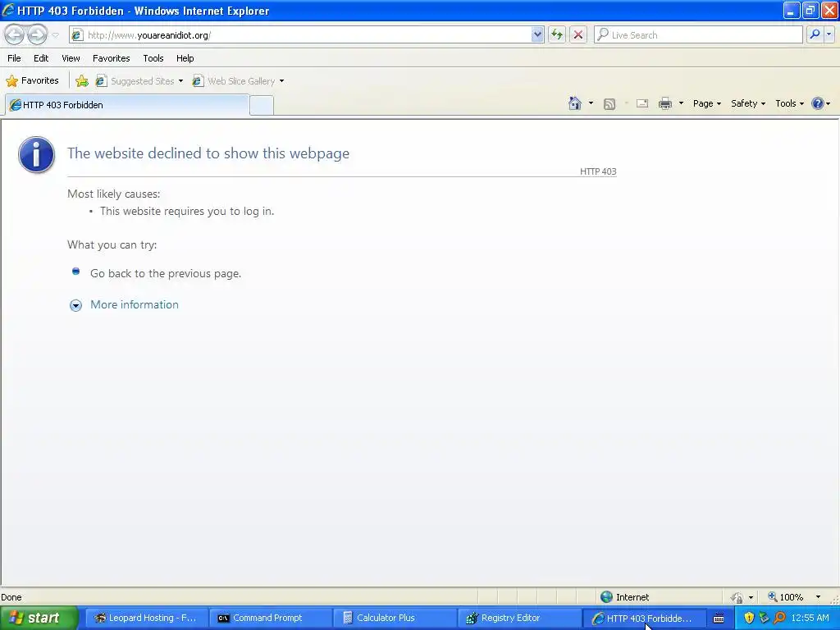
Task: Click the 'This website requires you to log in' text
Action: (187, 211)
